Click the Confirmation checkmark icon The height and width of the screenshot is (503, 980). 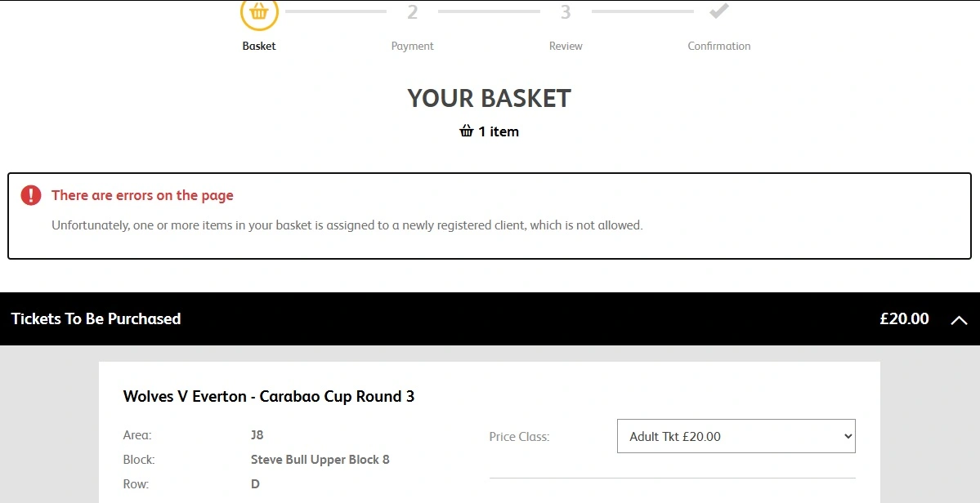tap(719, 12)
